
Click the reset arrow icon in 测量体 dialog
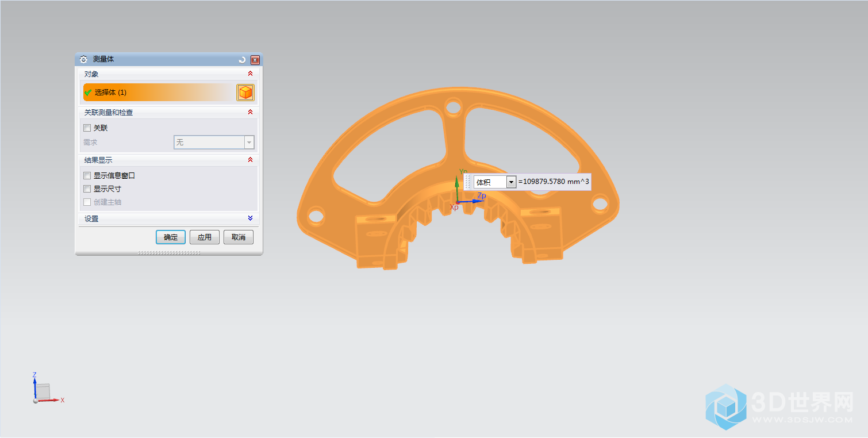pos(243,59)
